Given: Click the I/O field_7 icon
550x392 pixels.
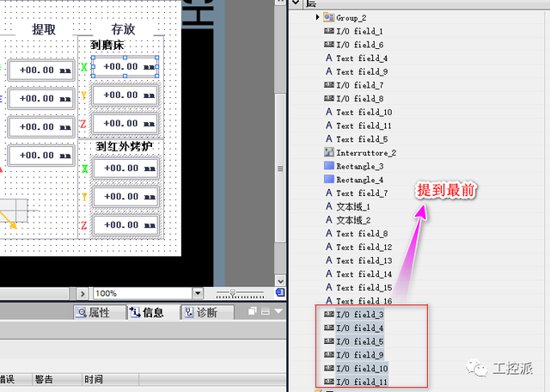Looking at the screenshot, I should pyautogui.click(x=328, y=85).
